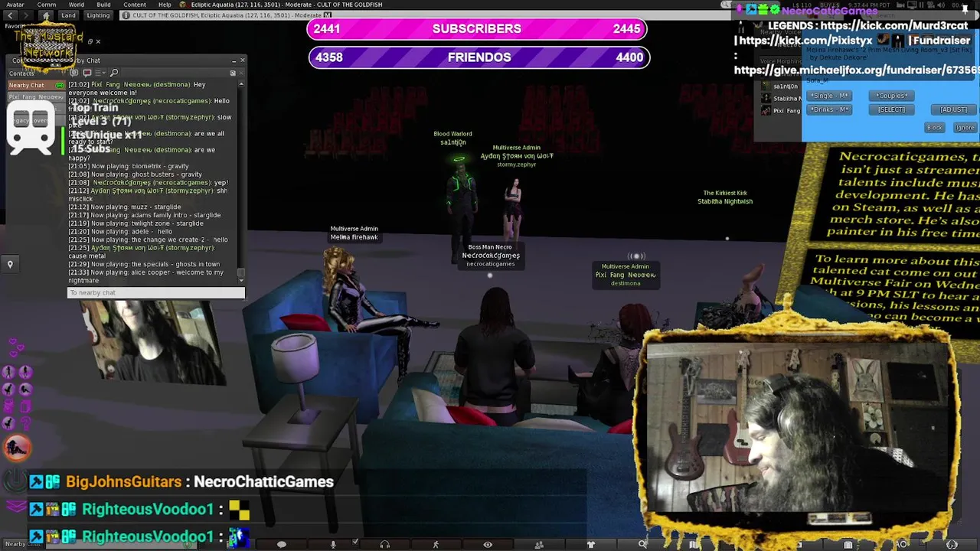Click the location info icon in address bar
The height and width of the screenshot is (551, 980).
pyautogui.click(x=126, y=15)
